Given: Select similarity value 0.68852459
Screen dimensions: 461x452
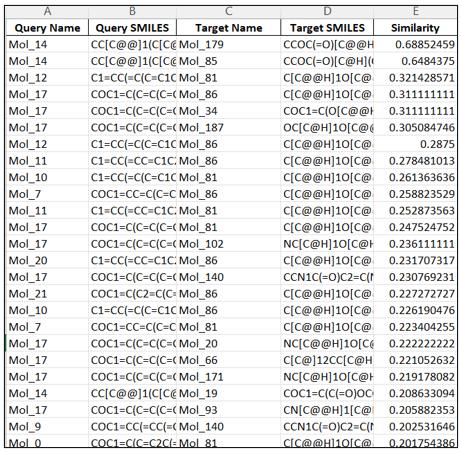Looking at the screenshot, I should [x=415, y=44].
